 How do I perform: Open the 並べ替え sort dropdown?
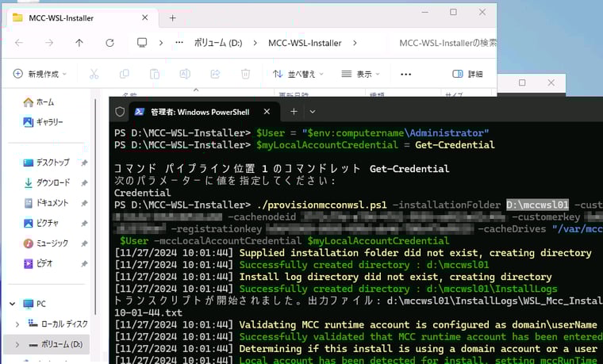(298, 74)
